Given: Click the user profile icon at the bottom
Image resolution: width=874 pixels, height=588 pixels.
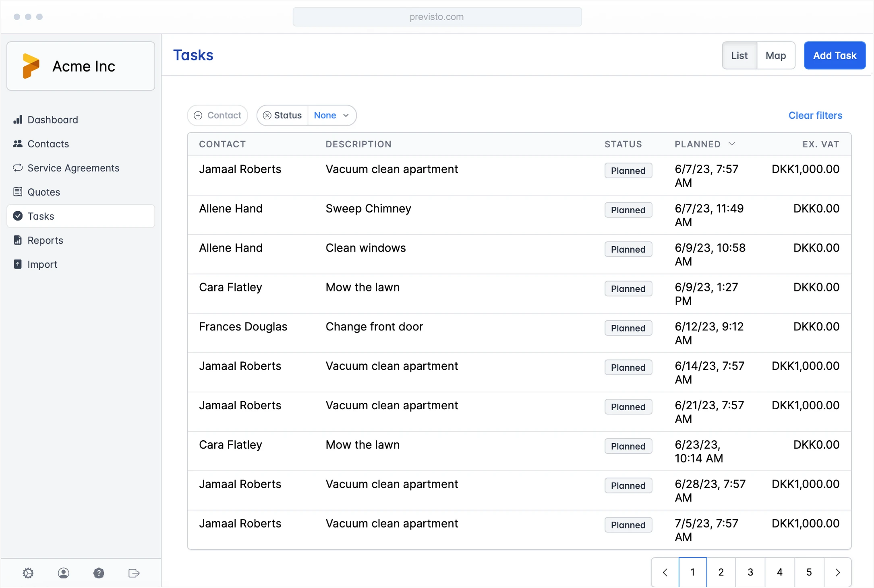Looking at the screenshot, I should tap(64, 573).
